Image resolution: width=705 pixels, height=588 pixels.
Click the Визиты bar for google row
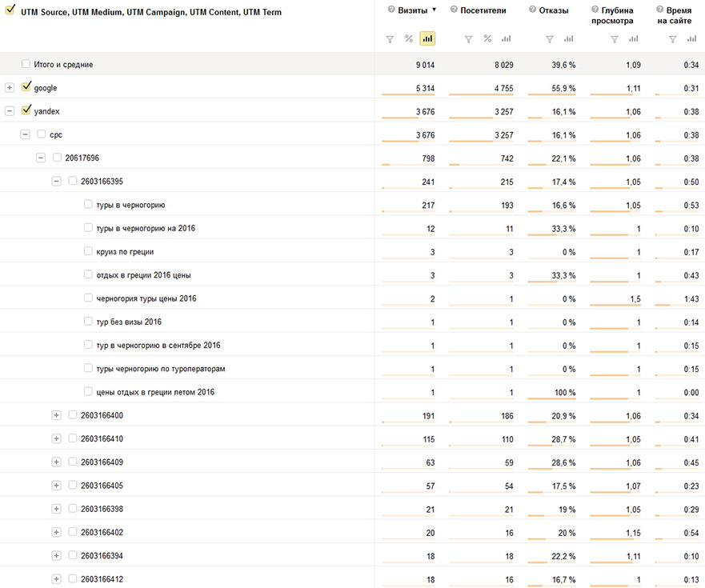[408, 94]
